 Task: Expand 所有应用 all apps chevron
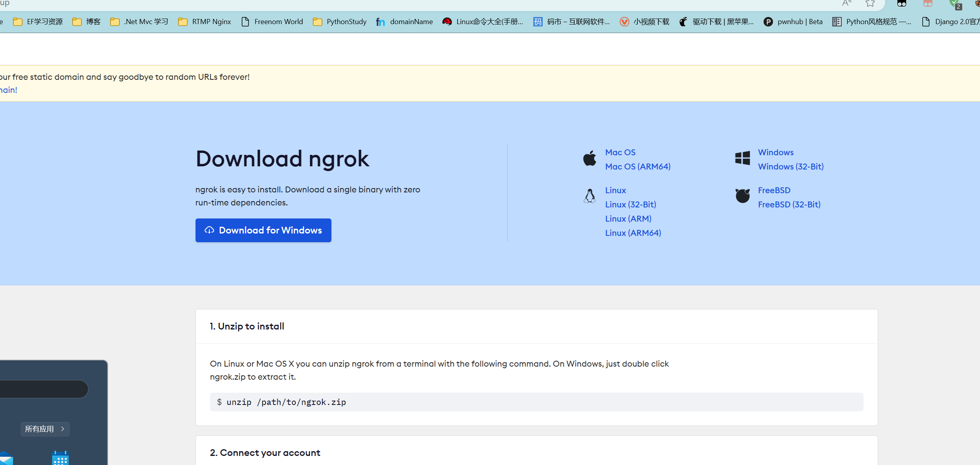pyautogui.click(x=45, y=429)
